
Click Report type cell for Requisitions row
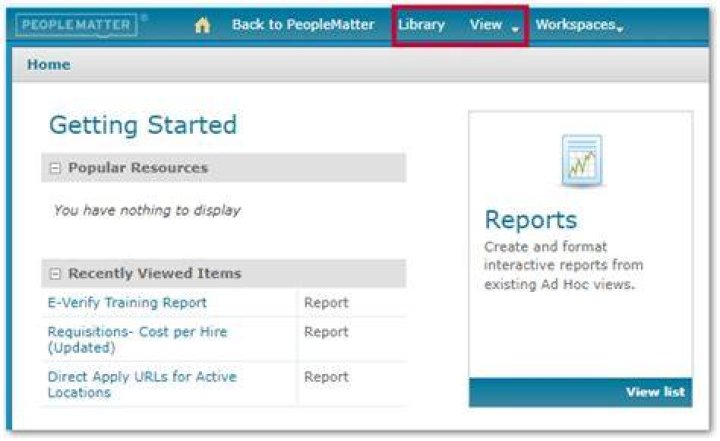click(x=326, y=332)
